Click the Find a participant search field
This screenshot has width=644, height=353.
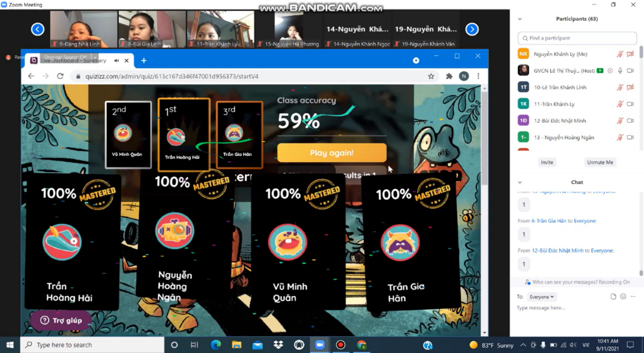[x=577, y=38]
